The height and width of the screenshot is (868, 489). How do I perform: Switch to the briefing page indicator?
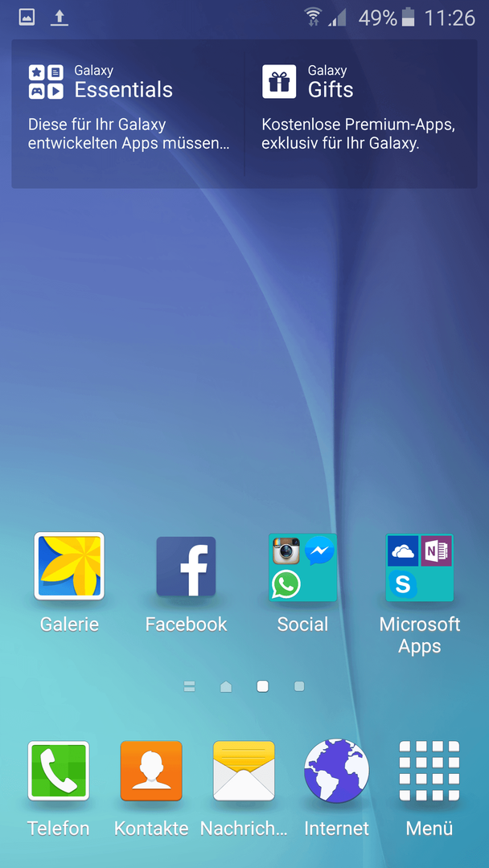pos(189,686)
